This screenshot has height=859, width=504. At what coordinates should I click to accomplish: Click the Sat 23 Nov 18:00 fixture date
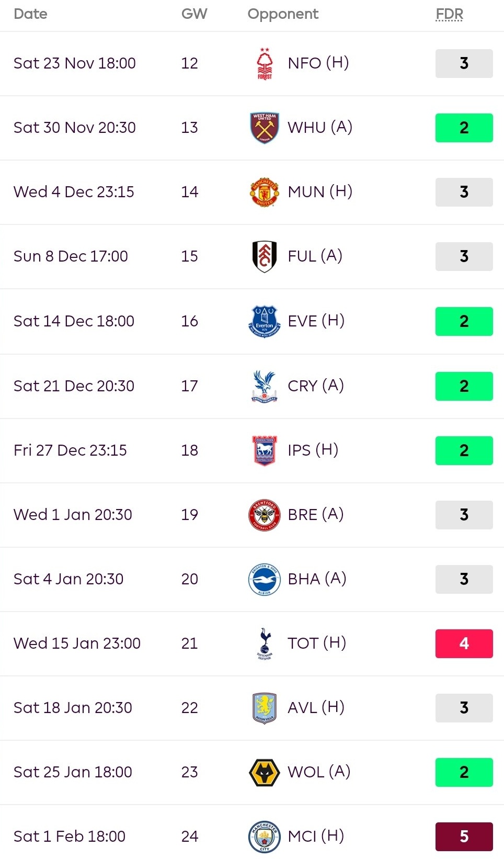coord(75,63)
